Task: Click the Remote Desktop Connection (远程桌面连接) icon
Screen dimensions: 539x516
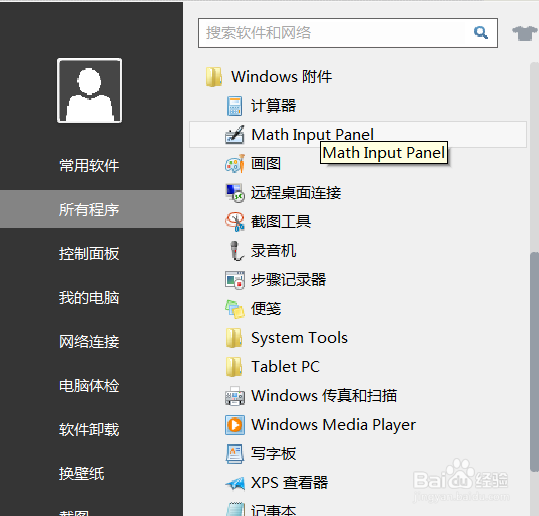Action: (x=235, y=193)
